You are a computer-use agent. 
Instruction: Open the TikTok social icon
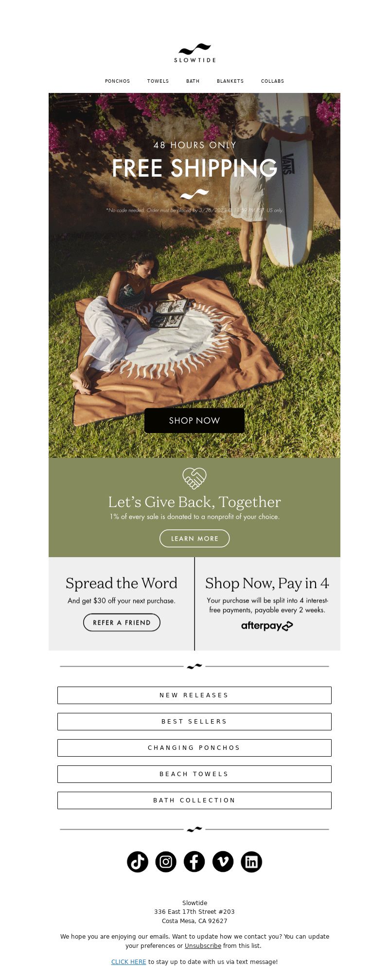tap(138, 862)
